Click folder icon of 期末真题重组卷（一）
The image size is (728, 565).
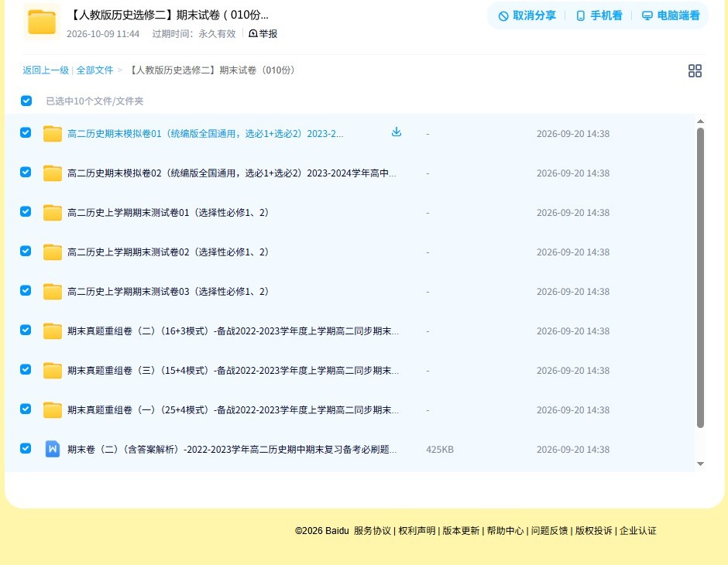pos(53,409)
